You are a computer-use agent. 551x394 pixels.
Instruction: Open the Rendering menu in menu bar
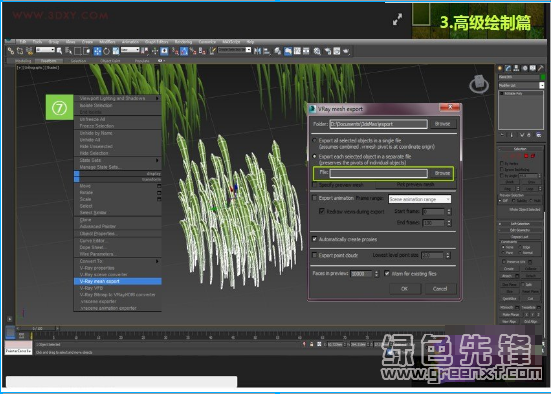pos(183,41)
